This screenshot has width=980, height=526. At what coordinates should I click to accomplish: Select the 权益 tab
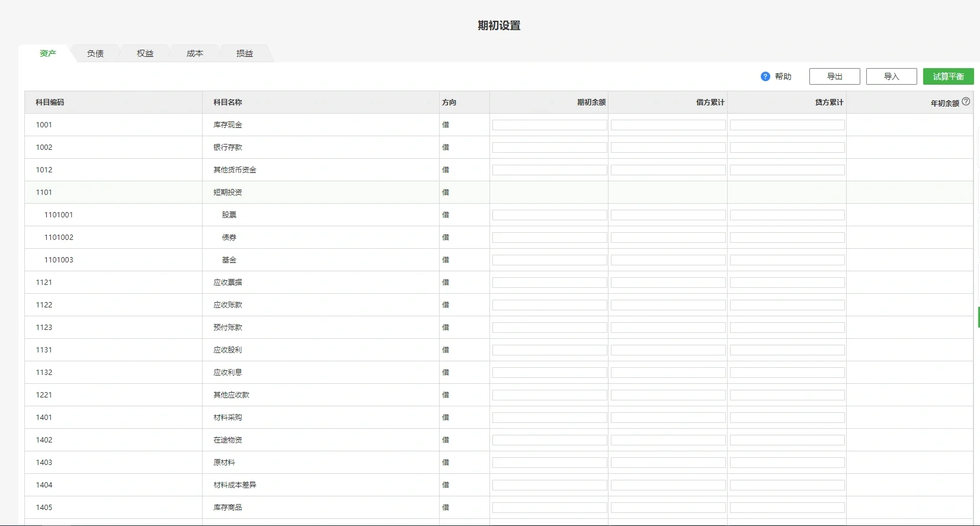[145, 53]
